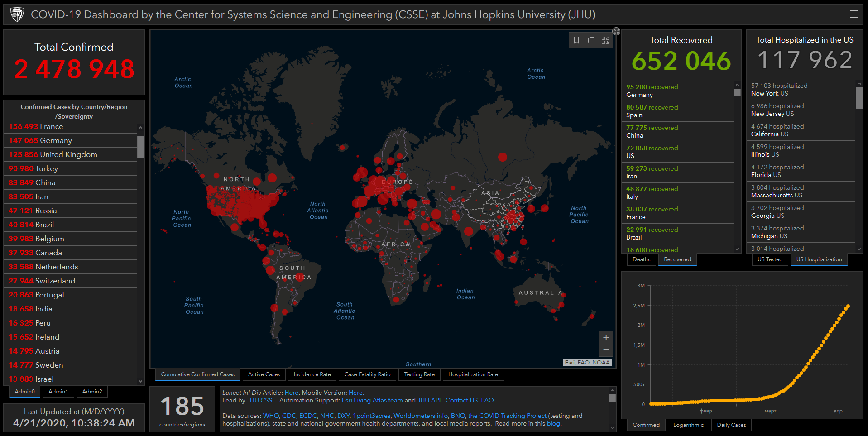Open the Worldometers.info data source link
The height and width of the screenshot is (436, 868).
point(421,416)
